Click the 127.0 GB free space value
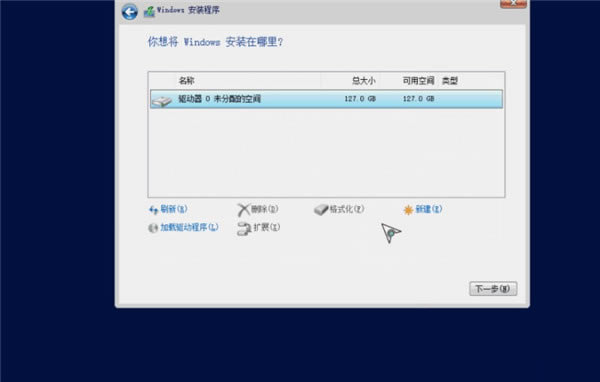Screen dimensions: 600x382 418,99
